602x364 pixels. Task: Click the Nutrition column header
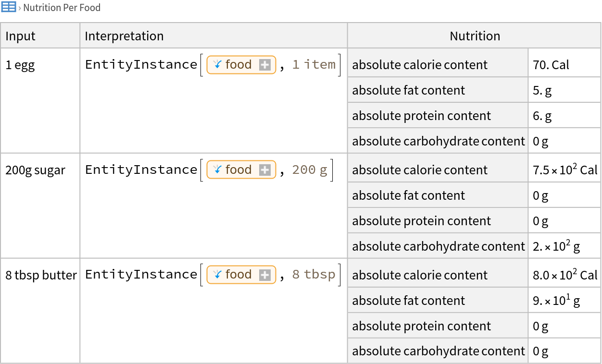point(475,36)
